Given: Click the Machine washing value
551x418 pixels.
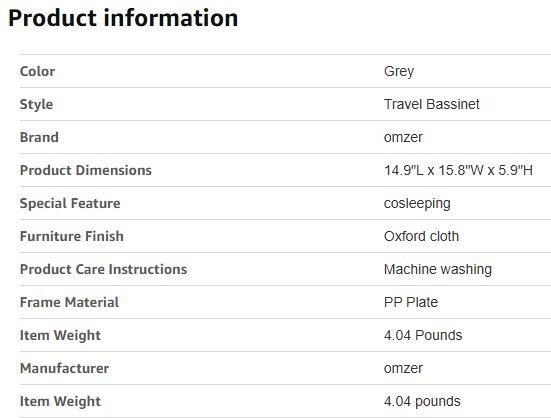Looking at the screenshot, I should tap(438, 269).
